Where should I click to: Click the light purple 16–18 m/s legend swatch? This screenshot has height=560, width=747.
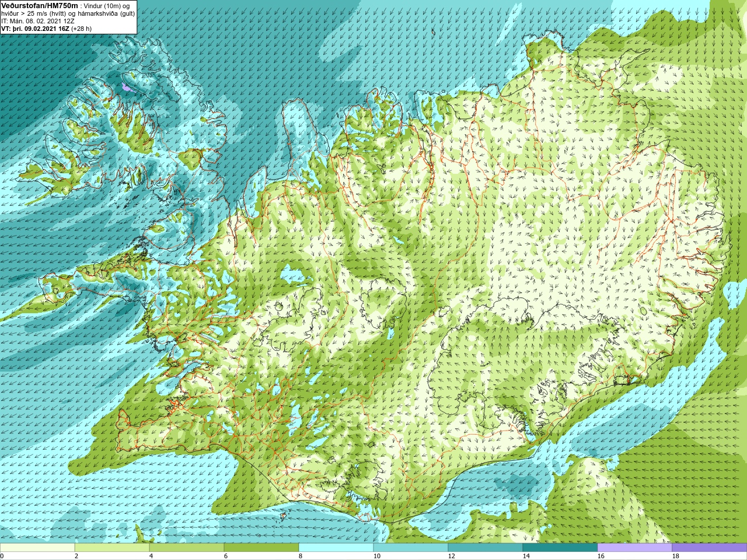point(635,548)
